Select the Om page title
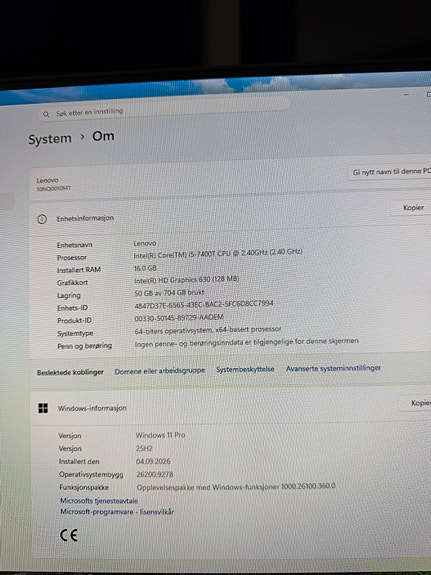This screenshot has height=575, width=431. [103, 136]
